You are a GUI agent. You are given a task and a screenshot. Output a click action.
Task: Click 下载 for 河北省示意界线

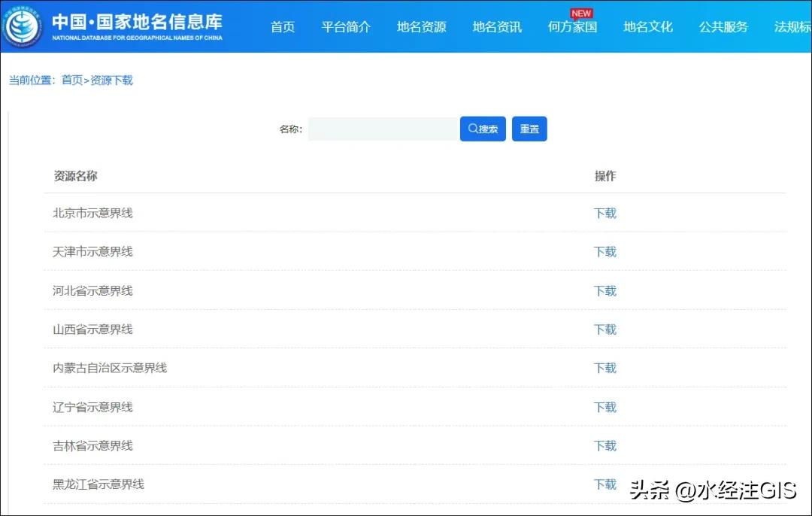click(x=605, y=291)
